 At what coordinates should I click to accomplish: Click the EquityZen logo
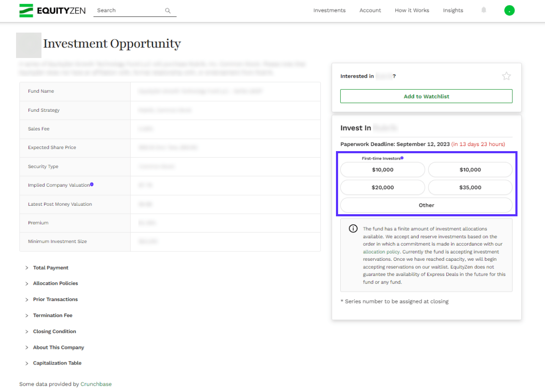[x=52, y=11]
